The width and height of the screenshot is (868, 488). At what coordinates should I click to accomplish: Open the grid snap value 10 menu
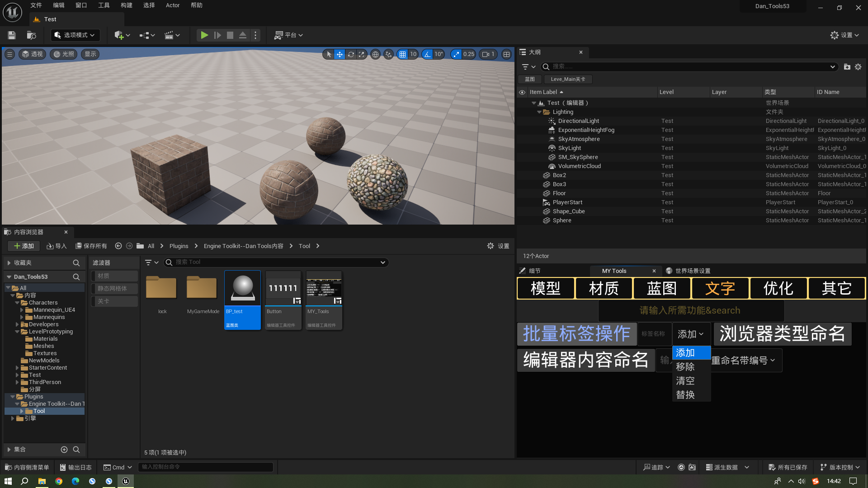click(x=413, y=54)
